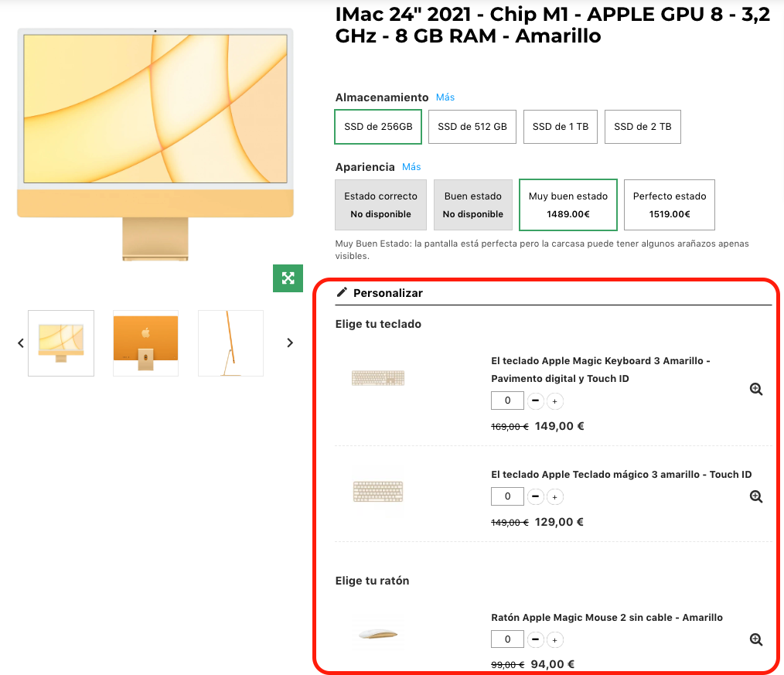
Task: Click the 129,00 € keyboard price
Action: coord(560,522)
